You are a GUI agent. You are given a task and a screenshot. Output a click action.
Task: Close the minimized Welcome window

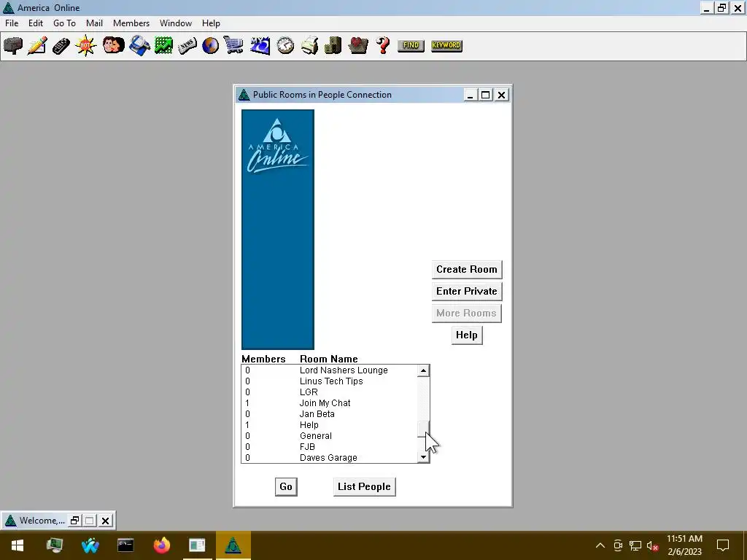tap(105, 521)
